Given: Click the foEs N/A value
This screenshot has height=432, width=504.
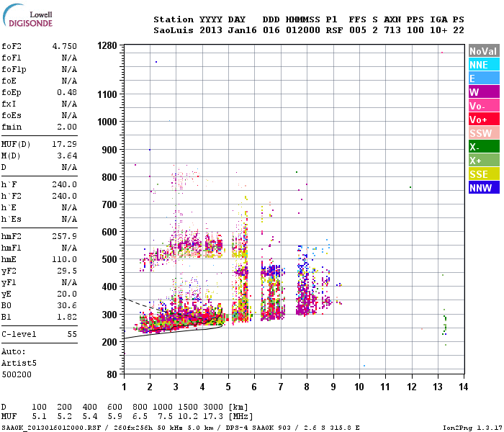Looking at the screenshot, I should pos(69,115).
